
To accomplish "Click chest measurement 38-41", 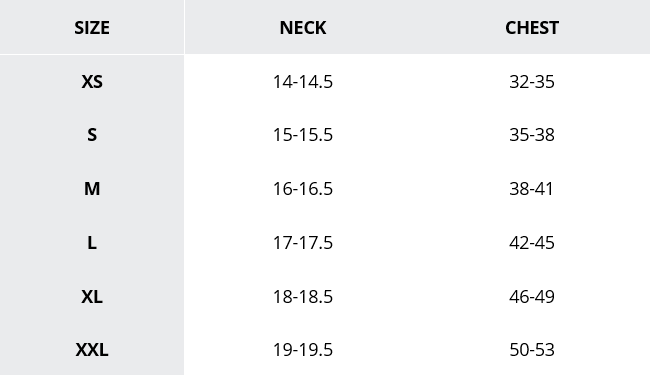I will tap(532, 189).
